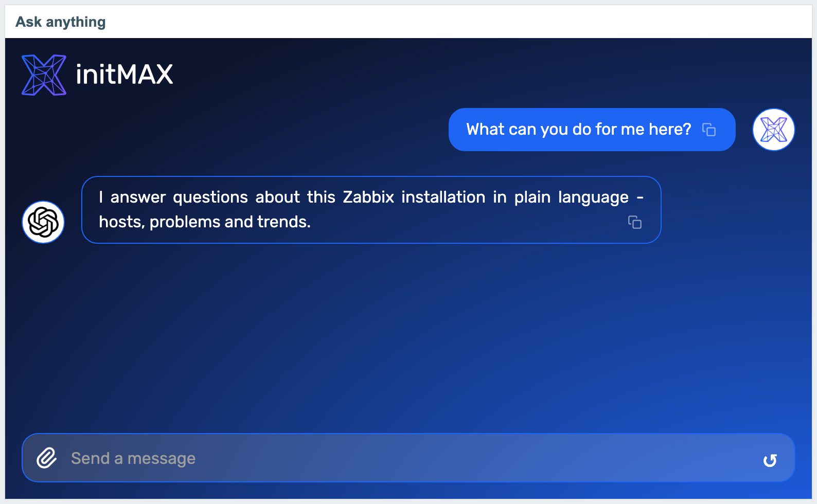
Task: Click the "Ask anything" widget title
Action: 61,22
